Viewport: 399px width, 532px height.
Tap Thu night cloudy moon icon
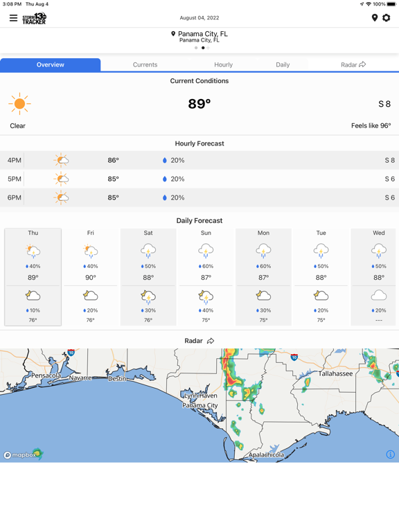(33, 296)
